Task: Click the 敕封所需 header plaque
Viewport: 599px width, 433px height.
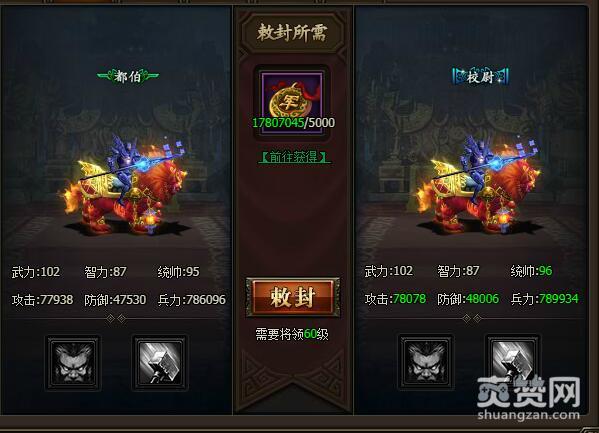Action: point(292,32)
